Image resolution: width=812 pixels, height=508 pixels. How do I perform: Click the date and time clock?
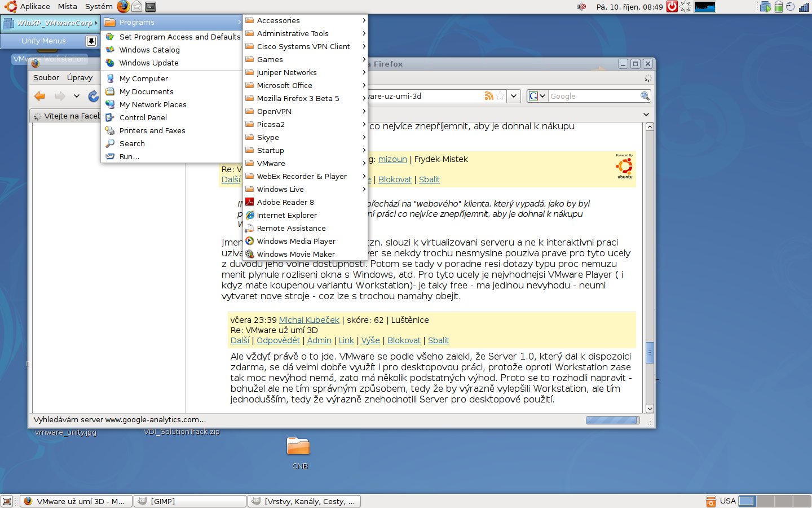click(629, 7)
